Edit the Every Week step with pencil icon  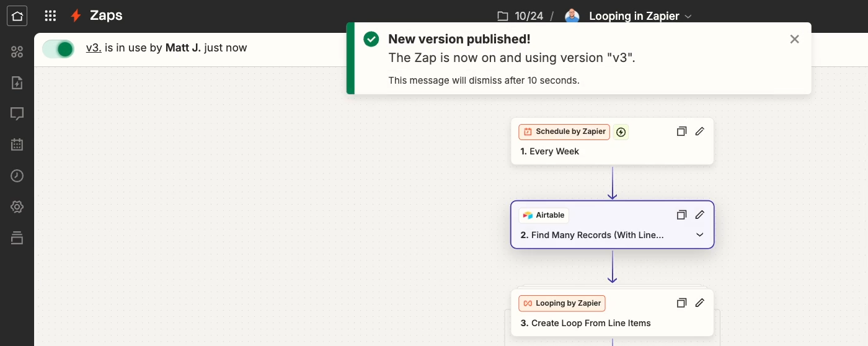[x=700, y=131]
